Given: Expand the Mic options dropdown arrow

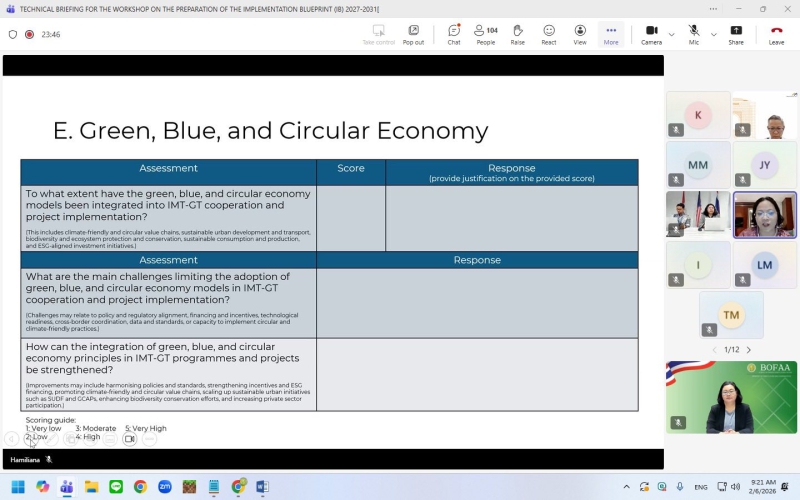Looking at the screenshot, I should pos(713,33).
